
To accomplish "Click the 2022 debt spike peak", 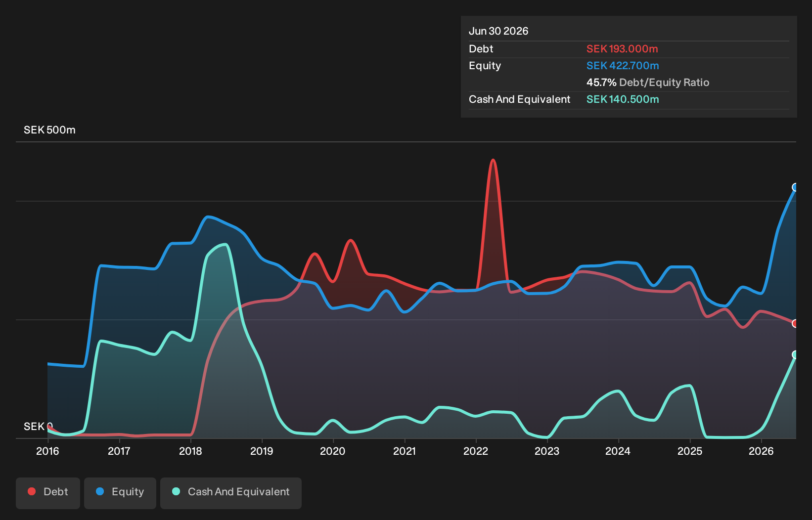I will [493, 160].
